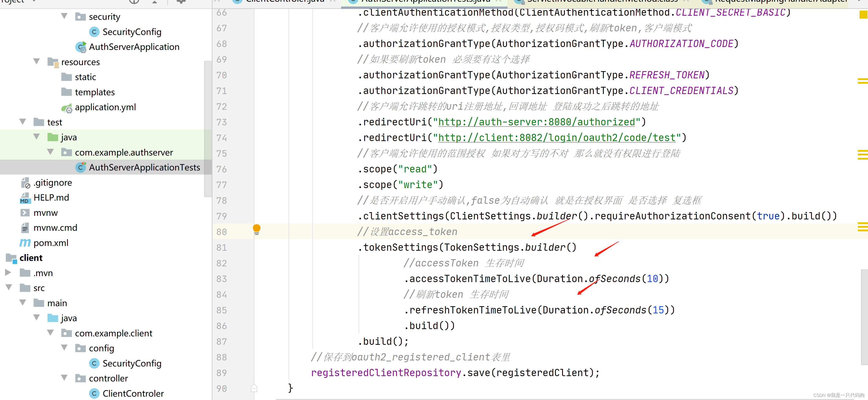Collapse the test folder
The height and width of the screenshot is (400, 868).
coord(23,122)
